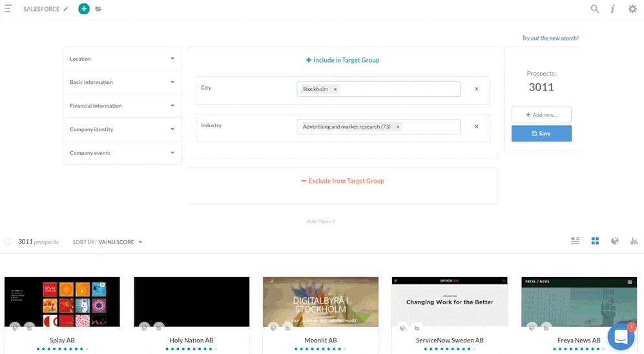Switch to grid view icon
The height and width of the screenshot is (354, 644).
point(595,241)
